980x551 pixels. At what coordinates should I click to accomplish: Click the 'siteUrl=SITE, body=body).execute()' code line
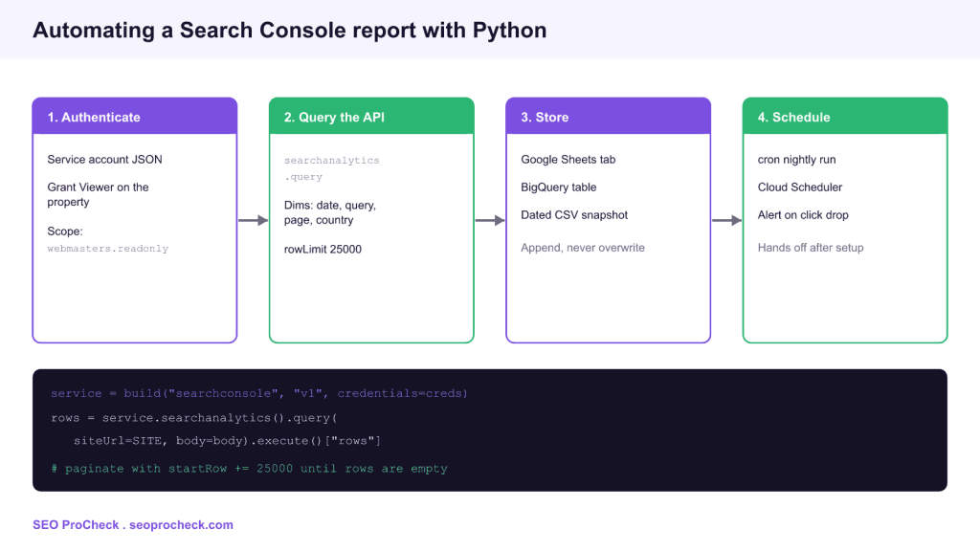pos(228,441)
